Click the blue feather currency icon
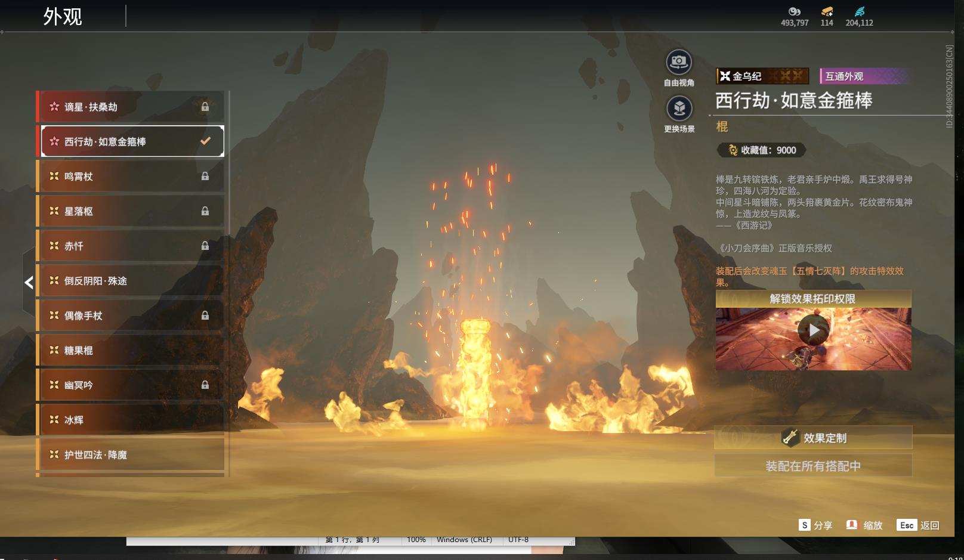The width and height of the screenshot is (964, 560). pyautogui.click(x=859, y=11)
